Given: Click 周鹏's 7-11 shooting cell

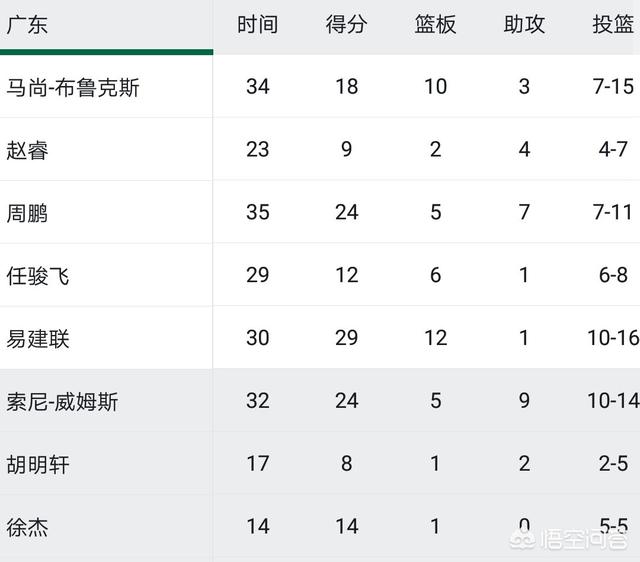Looking at the screenshot, I should coord(613,212).
